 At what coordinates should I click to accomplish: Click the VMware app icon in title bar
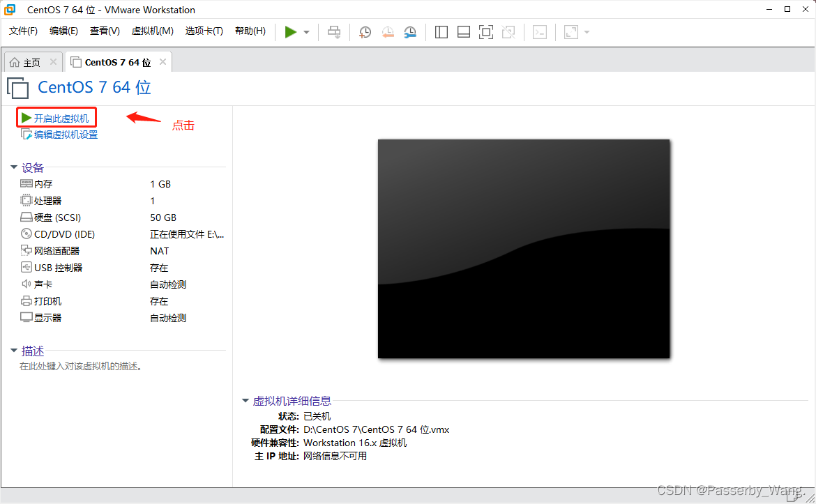click(x=10, y=9)
